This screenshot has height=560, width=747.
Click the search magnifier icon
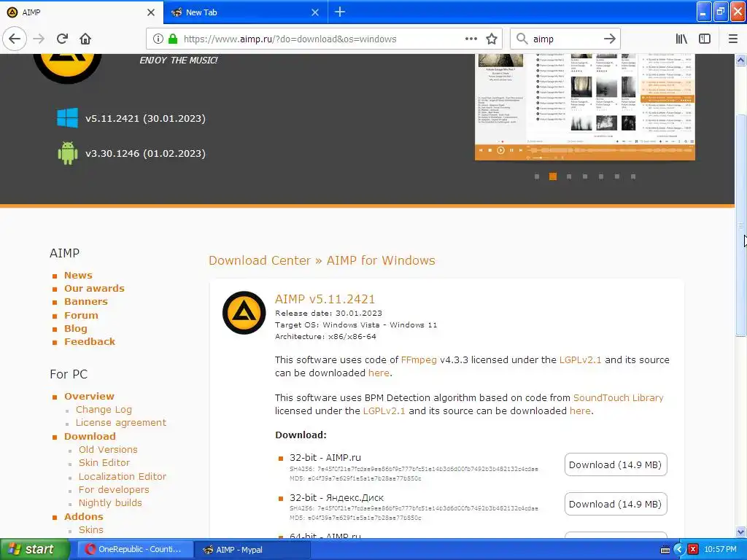coord(522,39)
